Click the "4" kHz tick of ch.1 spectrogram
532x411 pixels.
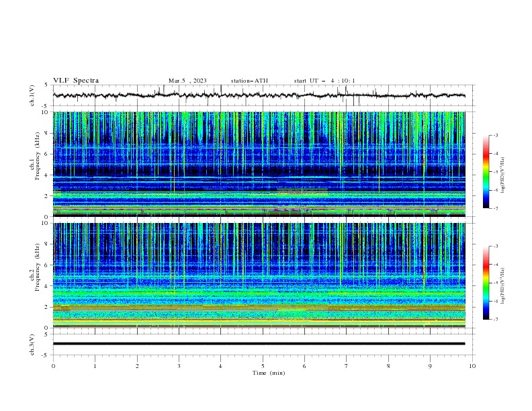click(x=47, y=175)
